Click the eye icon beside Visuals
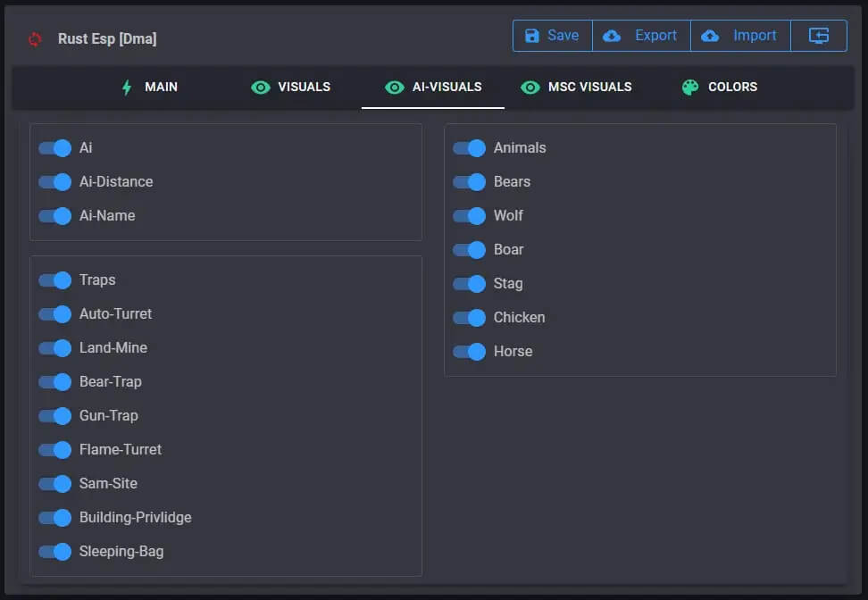Image resolution: width=868 pixels, height=600 pixels. pos(261,87)
